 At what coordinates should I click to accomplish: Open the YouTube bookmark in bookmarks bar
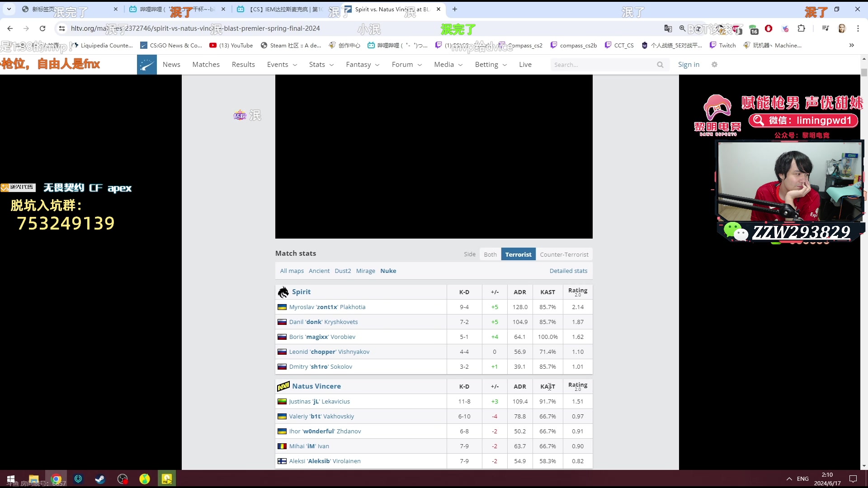coord(231,45)
